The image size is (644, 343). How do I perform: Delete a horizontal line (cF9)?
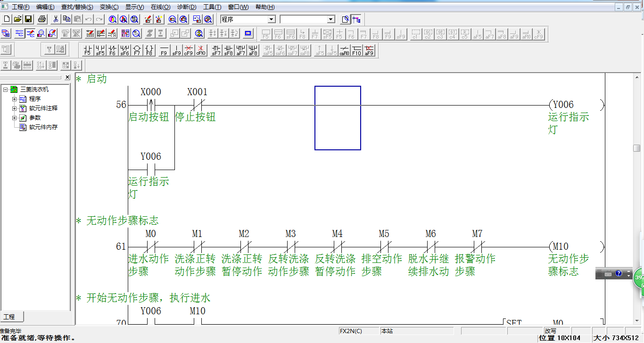tap(189, 50)
